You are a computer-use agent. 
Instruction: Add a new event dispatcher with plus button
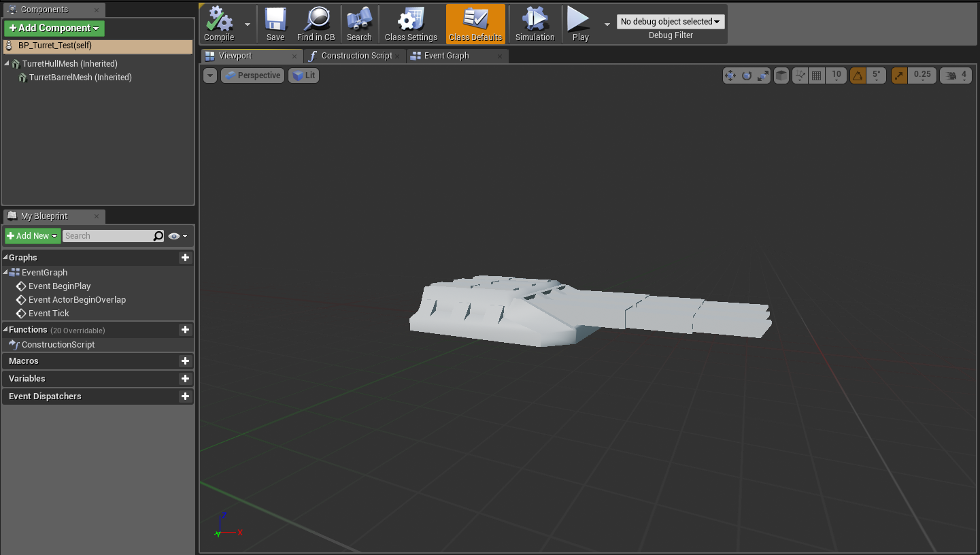185,397
